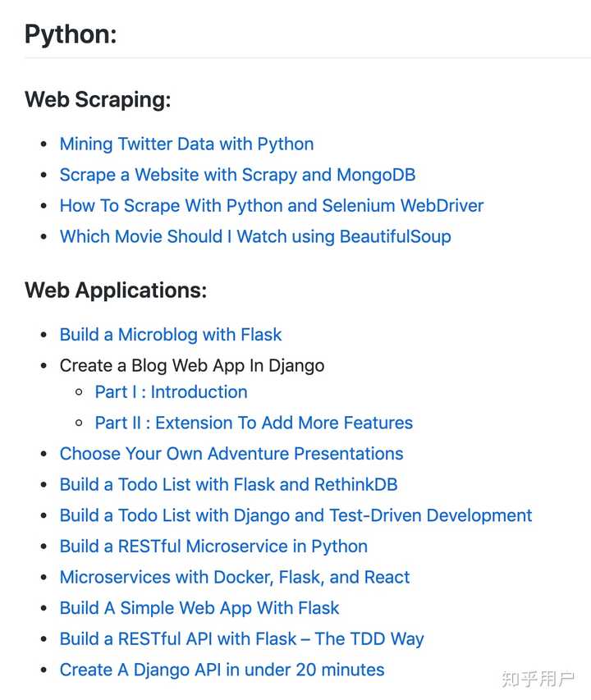Open Build a Microblog with Flask
Image resolution: width=591 pixels, height=700 pixels.
(x=171, y=335)
